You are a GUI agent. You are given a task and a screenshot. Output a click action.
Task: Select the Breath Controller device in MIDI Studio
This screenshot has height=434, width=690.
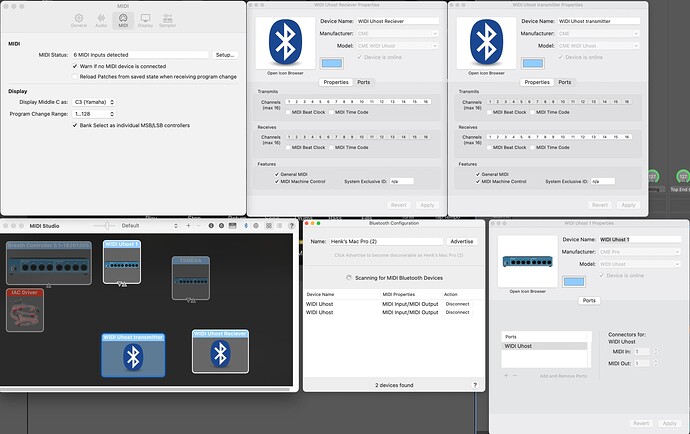click(x=49, y=263)
